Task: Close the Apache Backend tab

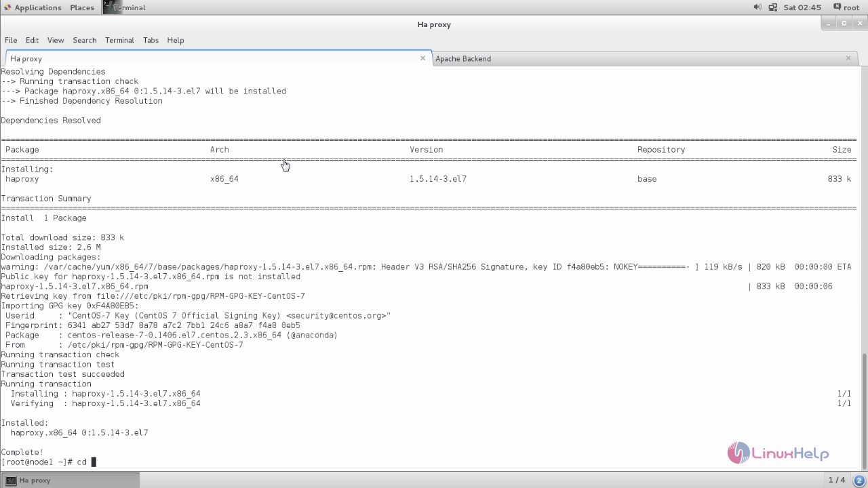Action: pos(848,58)
